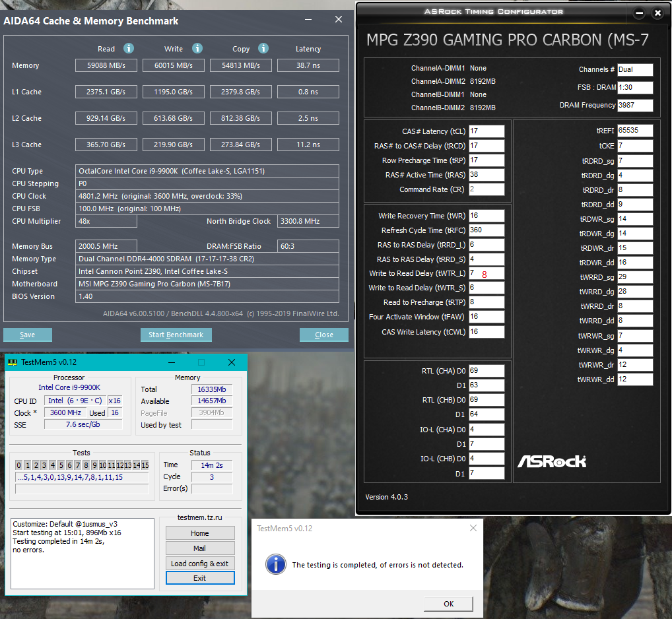The image size is (672, 619).
Task: Click the Read info icon in AIDA64
Action: 129,48
